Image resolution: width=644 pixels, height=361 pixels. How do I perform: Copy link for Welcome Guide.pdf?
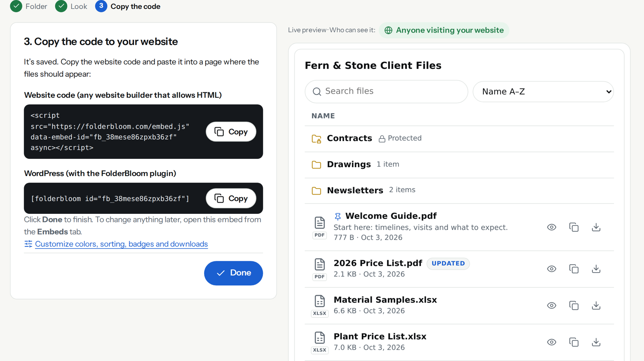pyautogui.click(x=574, y=227)
